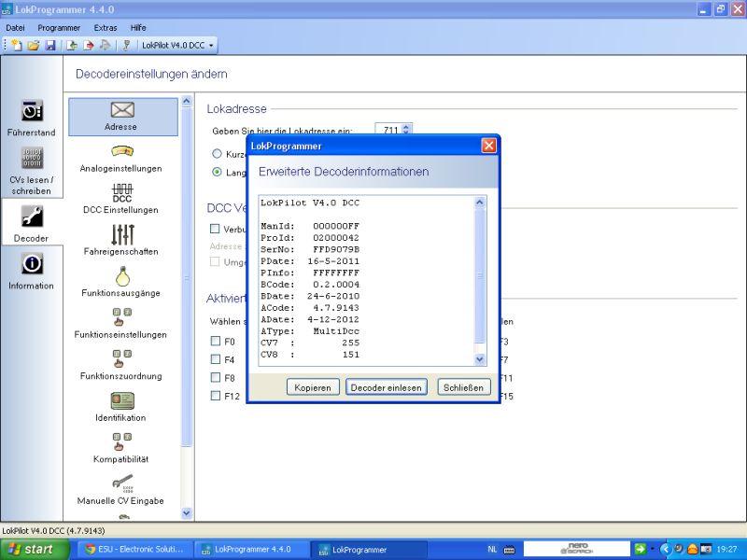The width and height of the screenshot is (747, 560).
Task: Open the Führerstand sidebar section
Action: tap(32, 119)
